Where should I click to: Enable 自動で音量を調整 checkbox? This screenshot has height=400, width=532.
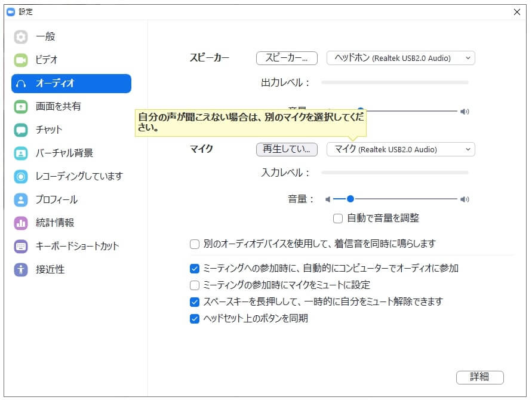tap(337, 218)
